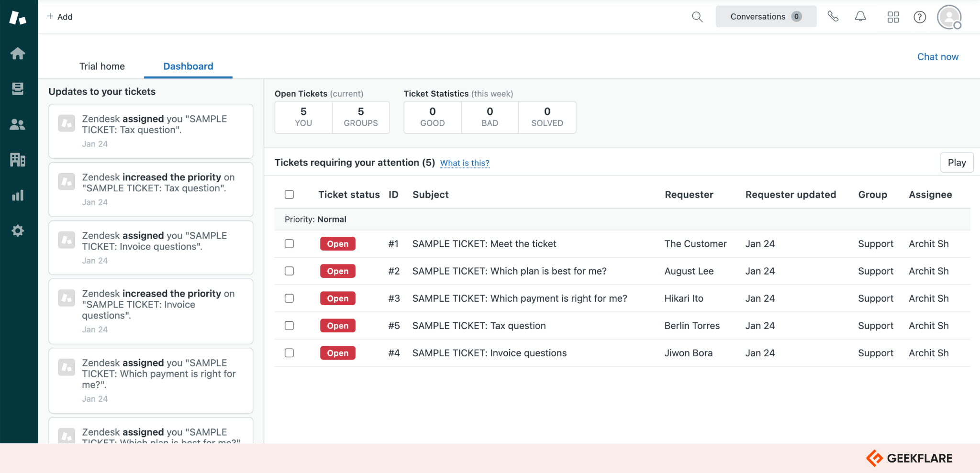Image resolution: width=980 pixels, height=473 pixels.
Task: Open update 'increased the priority on Tax question'
Action: 151,189
